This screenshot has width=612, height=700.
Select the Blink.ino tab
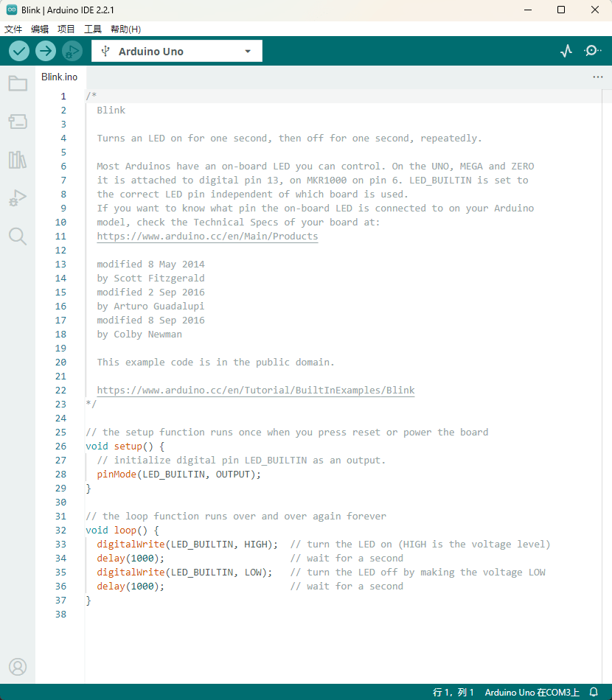click(60, 77)
